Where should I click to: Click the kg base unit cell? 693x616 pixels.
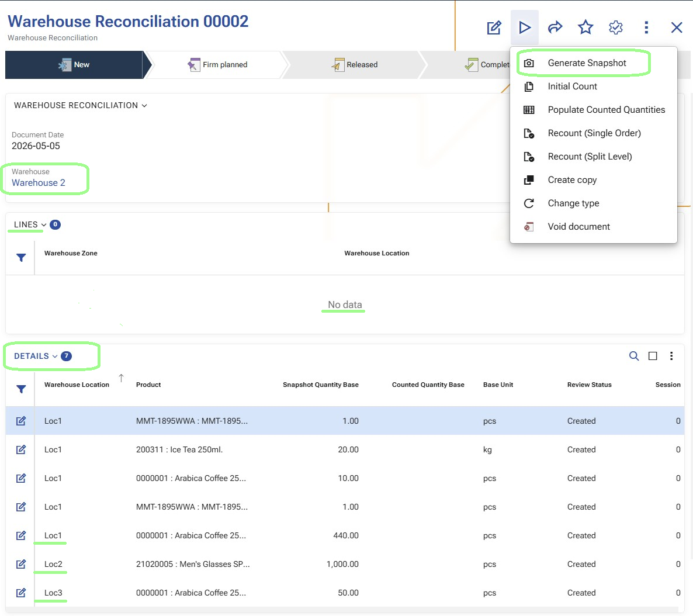[x=487, y=450]
